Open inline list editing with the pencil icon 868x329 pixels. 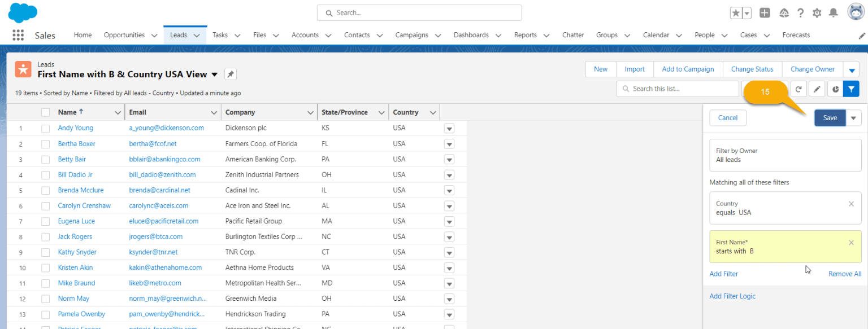(x=817, y=89)
